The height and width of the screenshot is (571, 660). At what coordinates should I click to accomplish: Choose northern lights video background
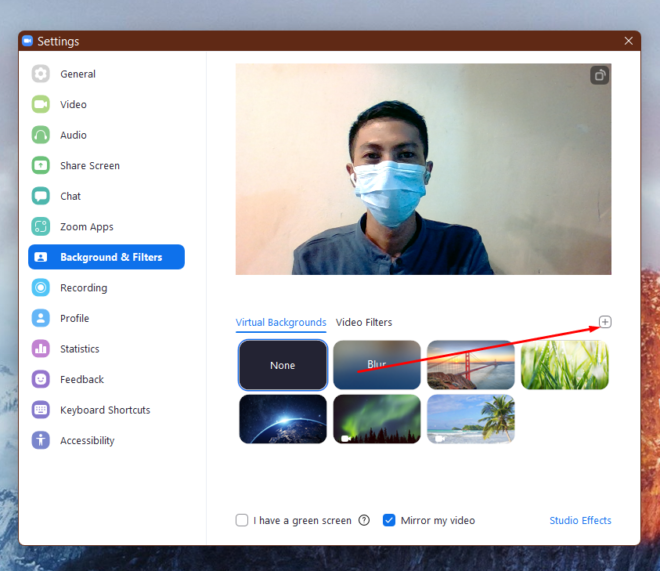click(x=377, y=419)
